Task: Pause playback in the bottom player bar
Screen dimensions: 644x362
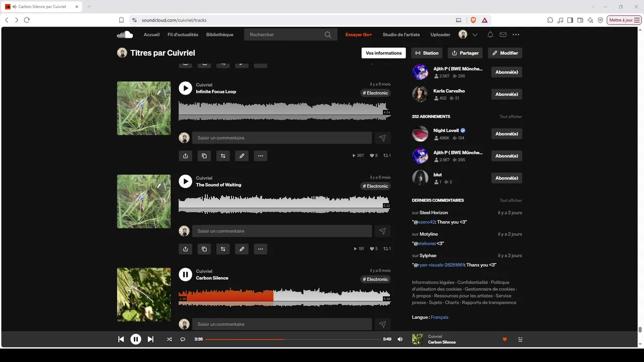Action: pos(136,339)
